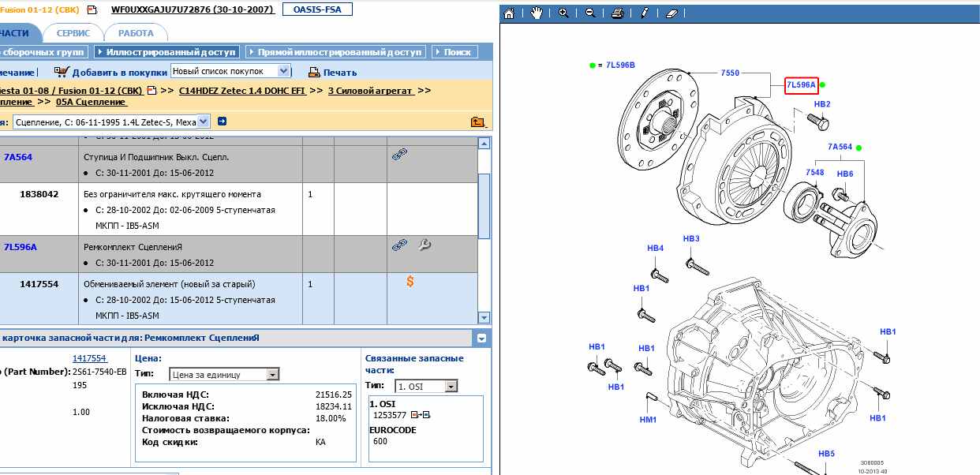This screenshot has width=980, height=475.
Task: Choose the eraser tool in diagram toolbar
Action: [x=671, y=13]
